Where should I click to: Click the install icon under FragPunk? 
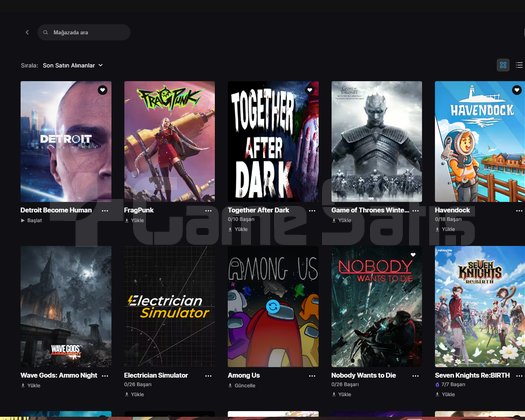click(127, 220)
